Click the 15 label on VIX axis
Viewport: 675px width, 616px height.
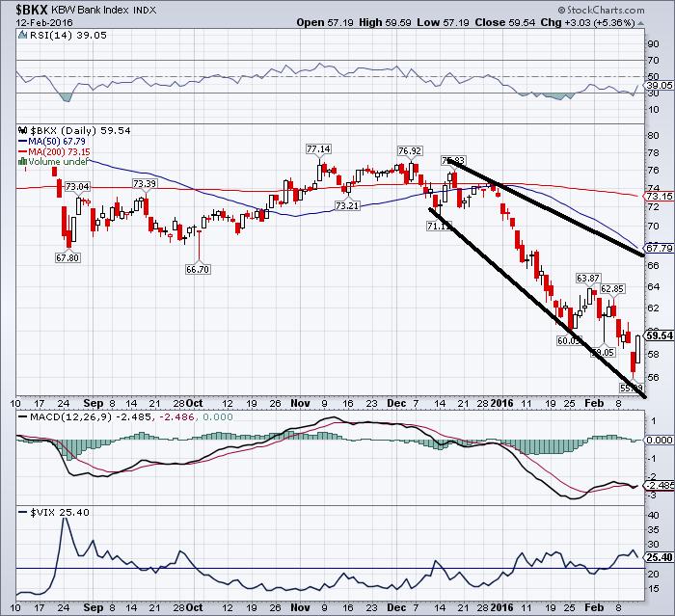click(653, 588)
